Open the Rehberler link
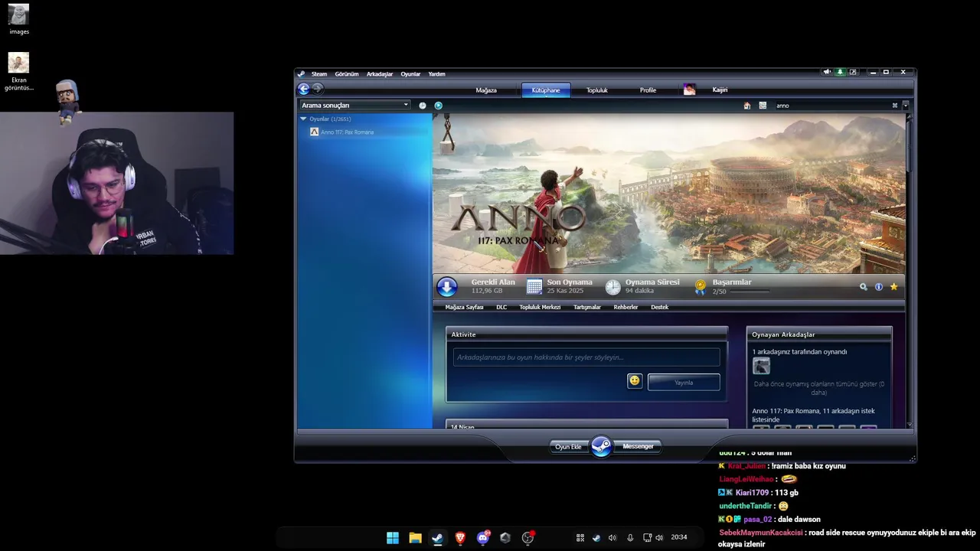Screen dimensions: 980x551 point(626,308)
